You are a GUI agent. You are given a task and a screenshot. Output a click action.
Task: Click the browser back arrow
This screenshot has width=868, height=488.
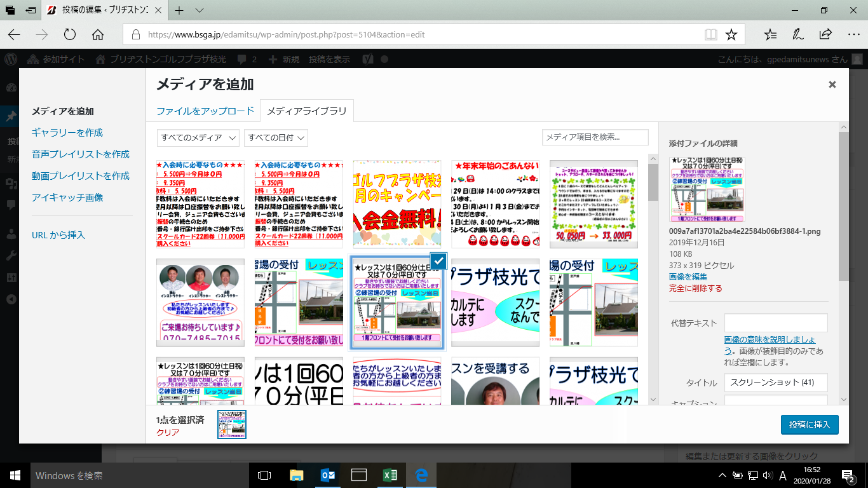pos(14,34)
